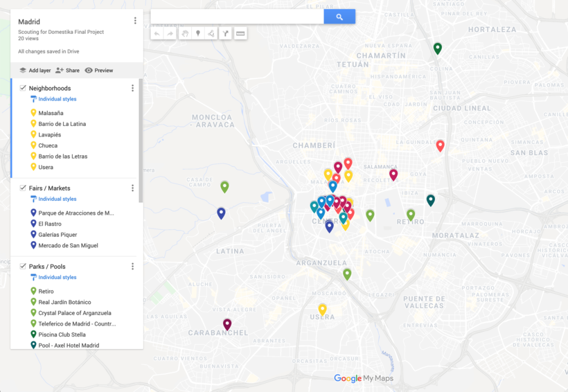Select El Rastro list item
568x392 pixels.
click(x=50, y=224)
